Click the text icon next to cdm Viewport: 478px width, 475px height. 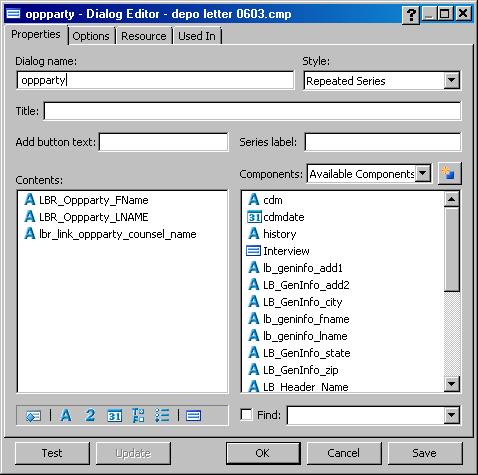click(x=254, y=200)
